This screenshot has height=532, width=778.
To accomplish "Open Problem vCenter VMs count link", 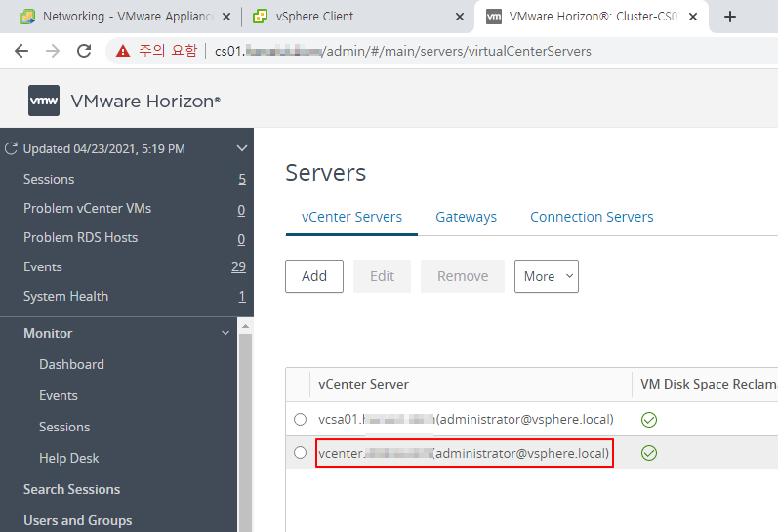I will click(241, 210).
